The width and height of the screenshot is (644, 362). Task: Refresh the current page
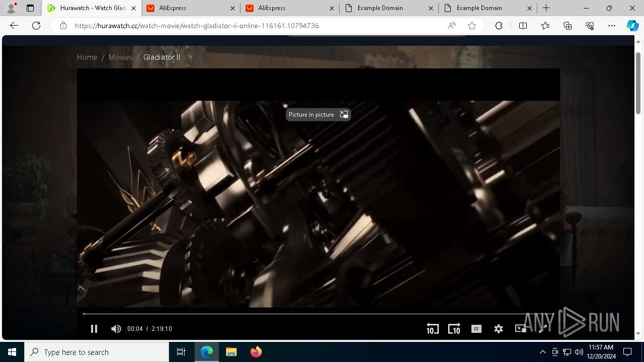36,26
